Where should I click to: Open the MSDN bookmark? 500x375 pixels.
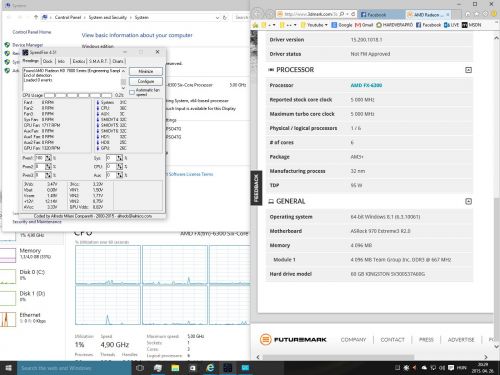point(472,25)
